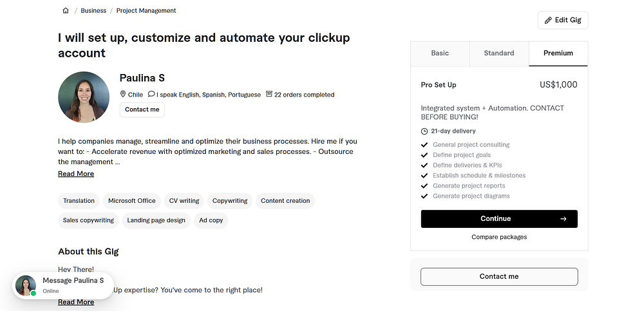This screenshot has height=311, width=644.
Task: Open the Premium package tab
Action: tap(558, 53)
